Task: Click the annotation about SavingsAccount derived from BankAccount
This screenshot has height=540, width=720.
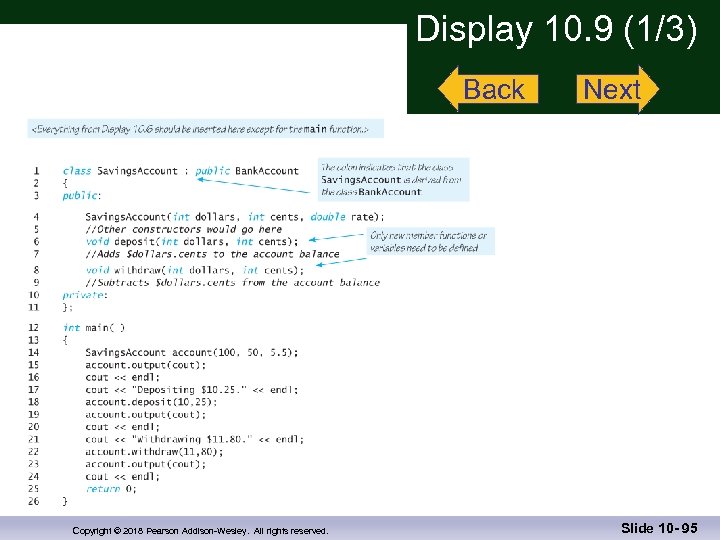Action: click(394, 180)
